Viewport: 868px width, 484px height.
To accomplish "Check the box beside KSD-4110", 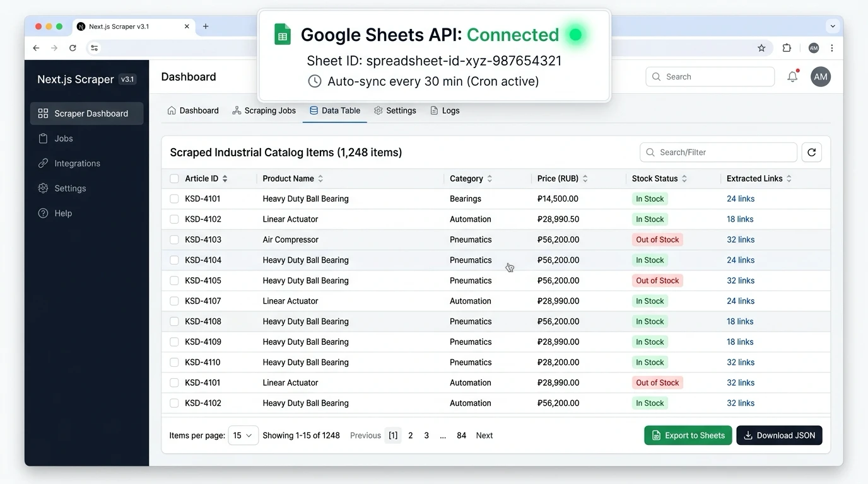I will pos(174,362).
